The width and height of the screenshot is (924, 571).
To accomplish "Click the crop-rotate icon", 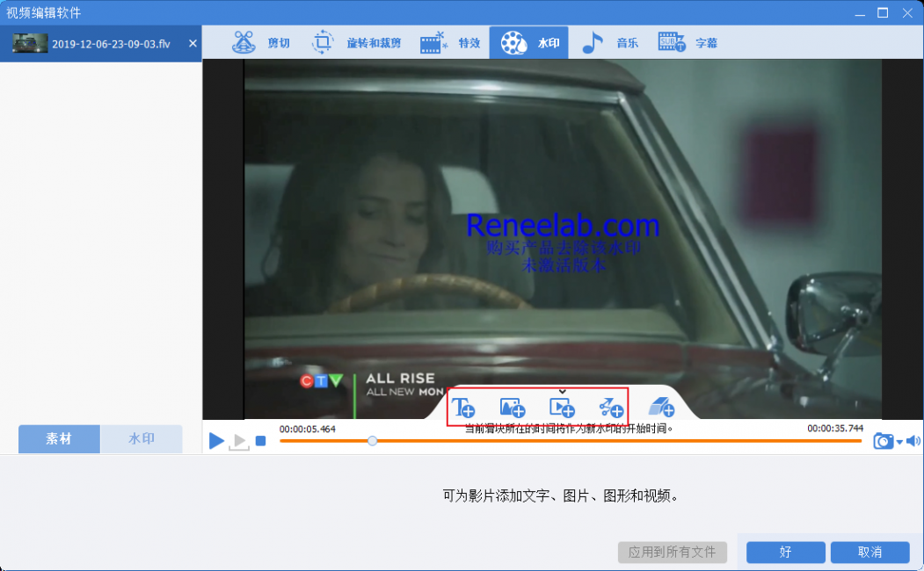I will (x=323, y=42).
